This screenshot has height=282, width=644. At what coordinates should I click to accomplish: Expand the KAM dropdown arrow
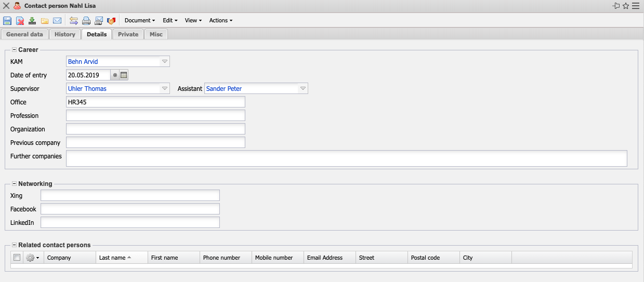click(x=165, y=62)
